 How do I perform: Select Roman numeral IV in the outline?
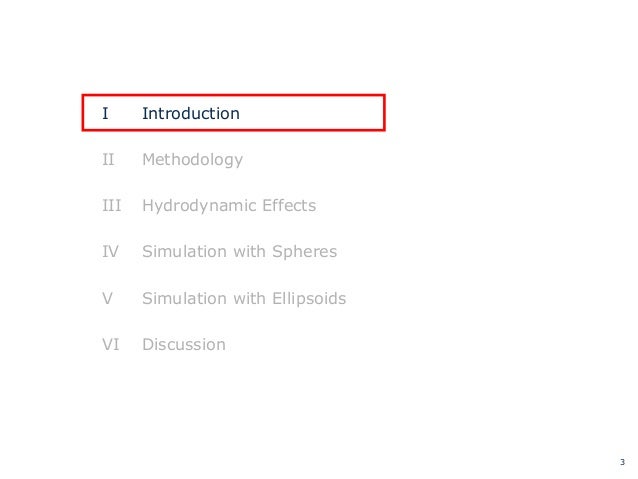click(x=110, y=252)
